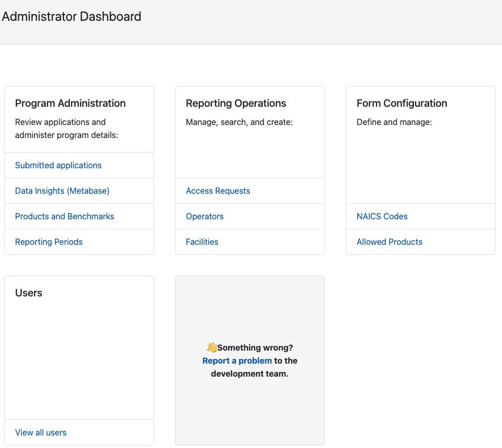The width and height of the screenshot is (502, 448).
Task: Open the Reporting Periods page
Action: [48, 242]
